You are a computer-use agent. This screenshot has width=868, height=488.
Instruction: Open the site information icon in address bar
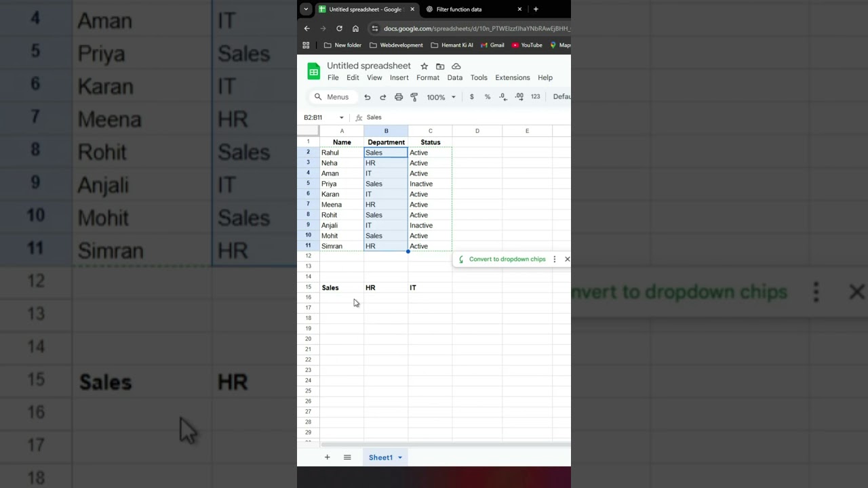coord(375,28)
